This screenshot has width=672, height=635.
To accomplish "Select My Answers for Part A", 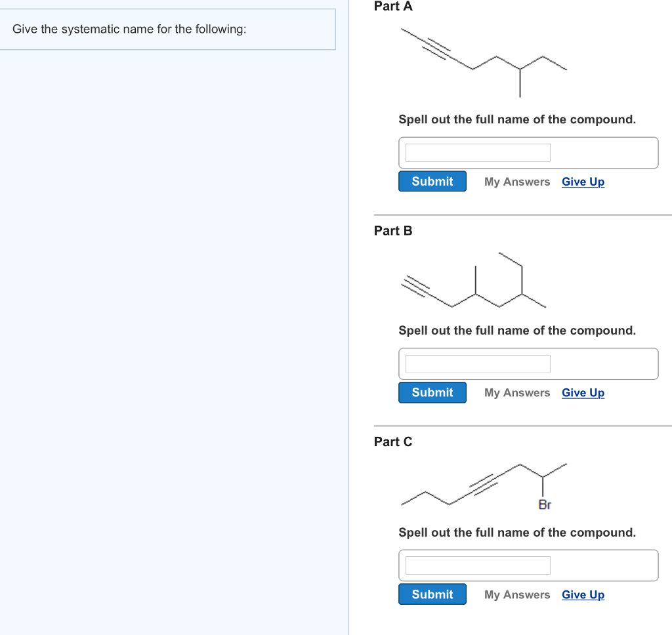I will click(x=516, y=182).
